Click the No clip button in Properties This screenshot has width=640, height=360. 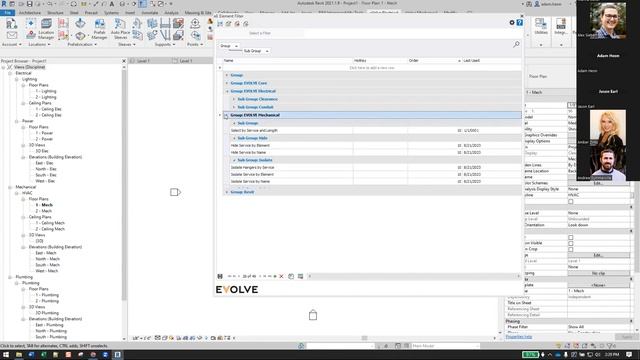[598, 273]
